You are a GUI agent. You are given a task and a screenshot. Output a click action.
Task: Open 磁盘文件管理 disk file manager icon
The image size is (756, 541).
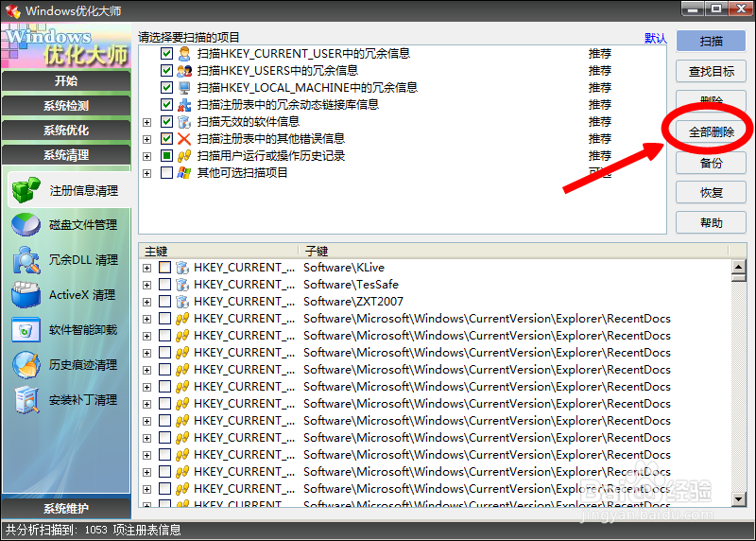coord(26,225)
